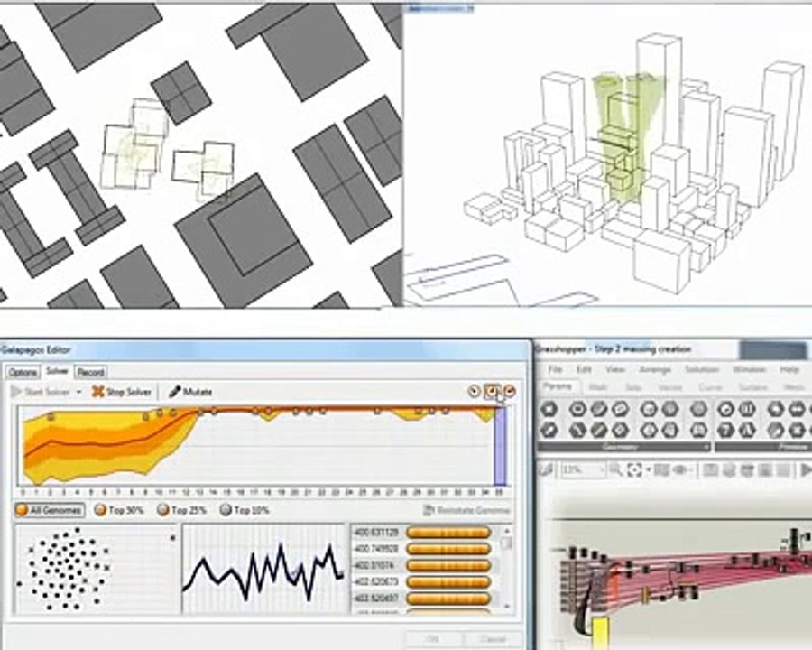Open the dropdown arrow beside Zoom Extents
This screenshot has height=650, width=812.
[647, 470]
